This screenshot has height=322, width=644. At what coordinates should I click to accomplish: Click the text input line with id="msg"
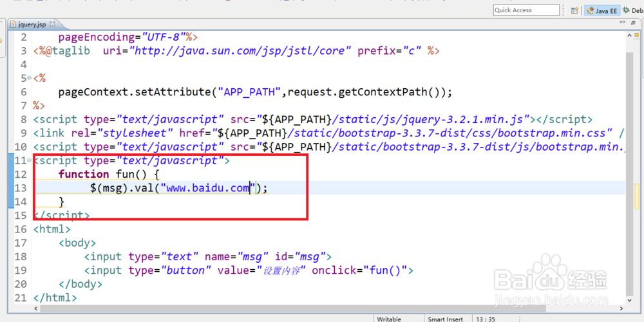[x=208, y=257]
